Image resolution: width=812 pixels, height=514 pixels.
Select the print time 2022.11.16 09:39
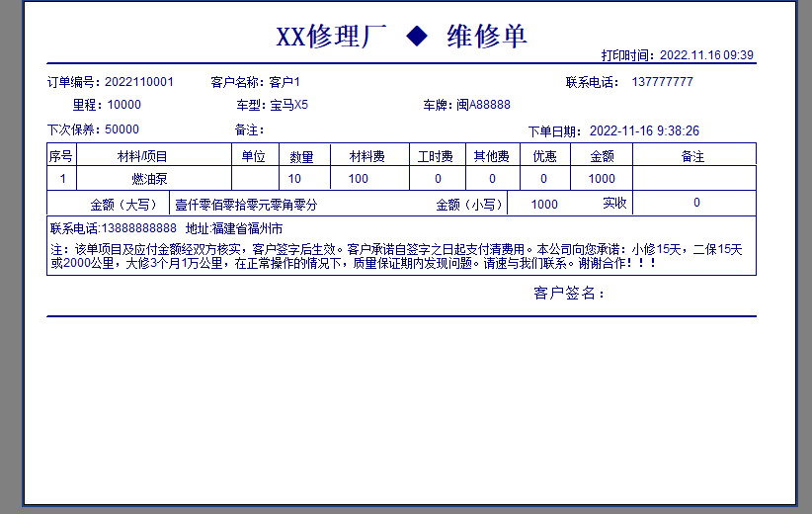pyautogui.click(x=706, y=55)
